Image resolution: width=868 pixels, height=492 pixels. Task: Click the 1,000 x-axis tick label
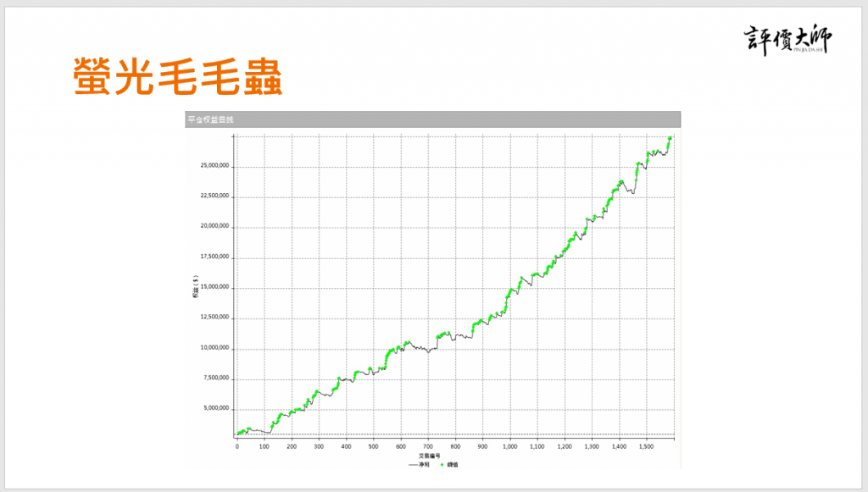(x=509, y=446)
